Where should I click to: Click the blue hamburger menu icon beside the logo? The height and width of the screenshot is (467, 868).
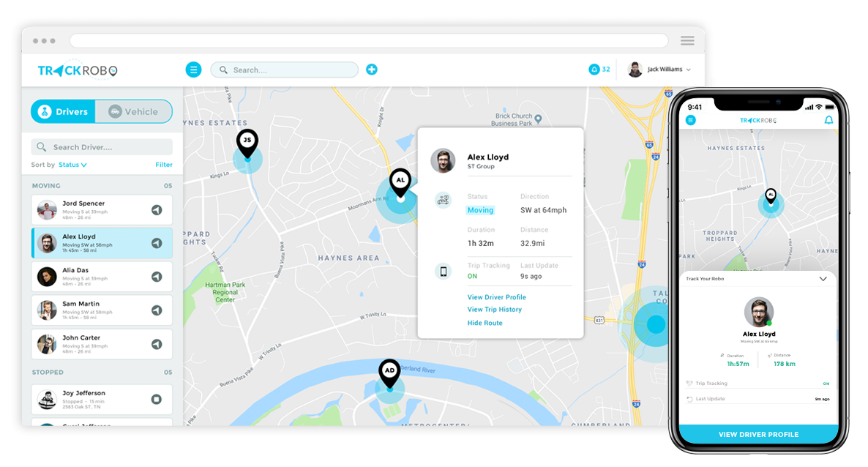coord(193,70)
